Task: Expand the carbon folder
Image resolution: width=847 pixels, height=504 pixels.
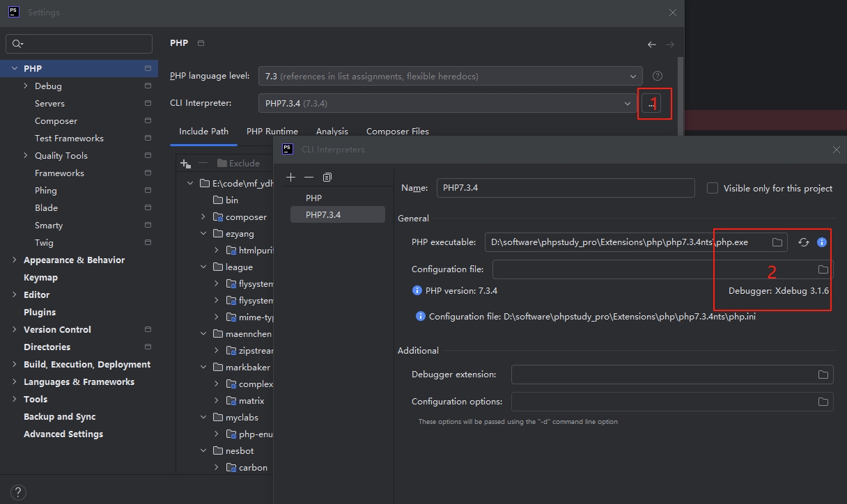Action: [x=217, y=467]
